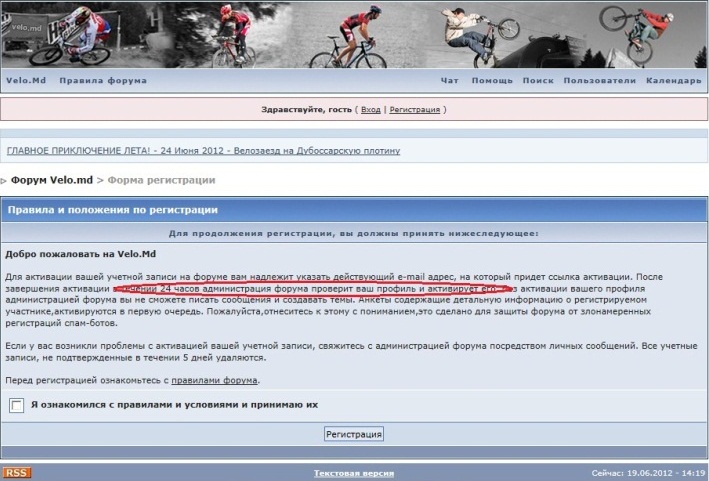Go to the Чат menu item

point(450,80)
